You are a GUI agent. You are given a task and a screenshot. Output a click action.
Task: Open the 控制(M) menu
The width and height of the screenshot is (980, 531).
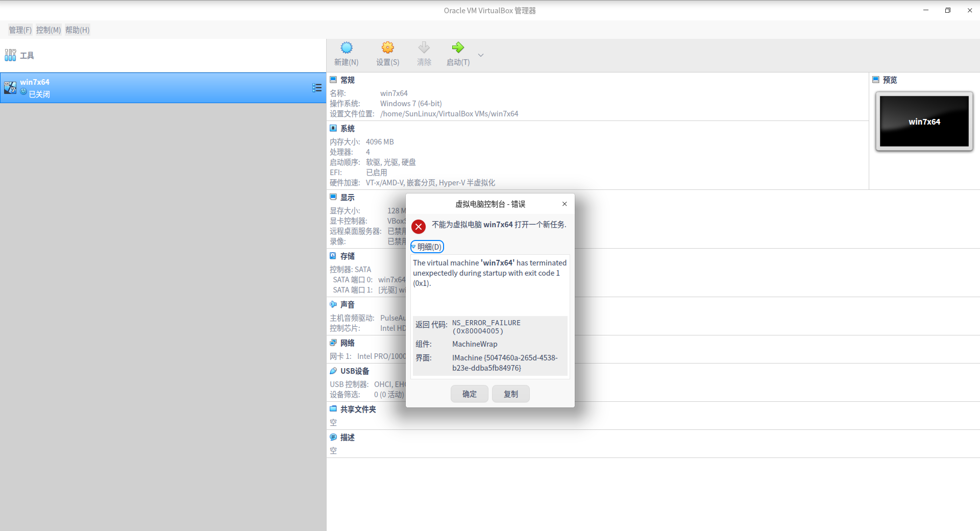(x=48, y=30)
